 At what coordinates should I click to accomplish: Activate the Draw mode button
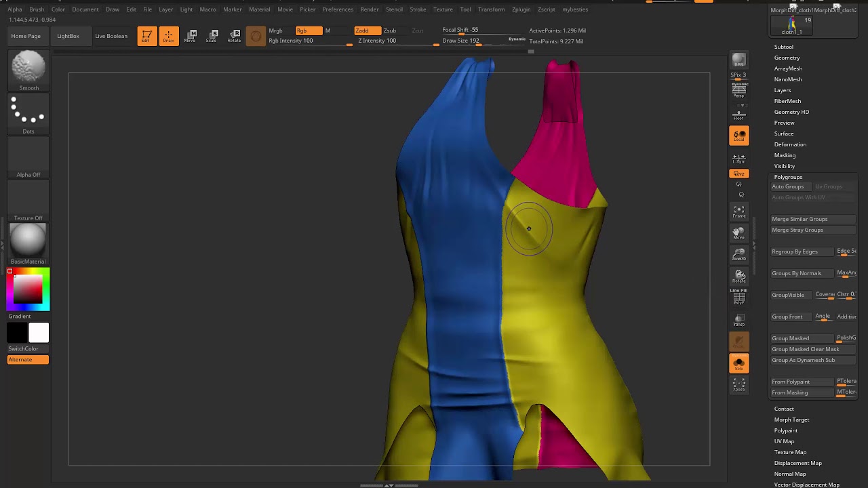pos(168,36)
